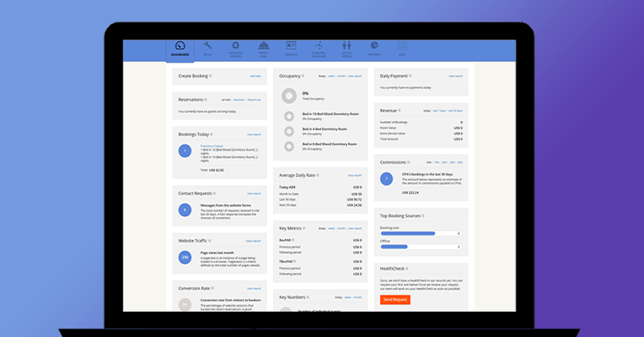Screen dimensions: 644x337
Task: Select Occupancy today tab
Action: (322, 76)
